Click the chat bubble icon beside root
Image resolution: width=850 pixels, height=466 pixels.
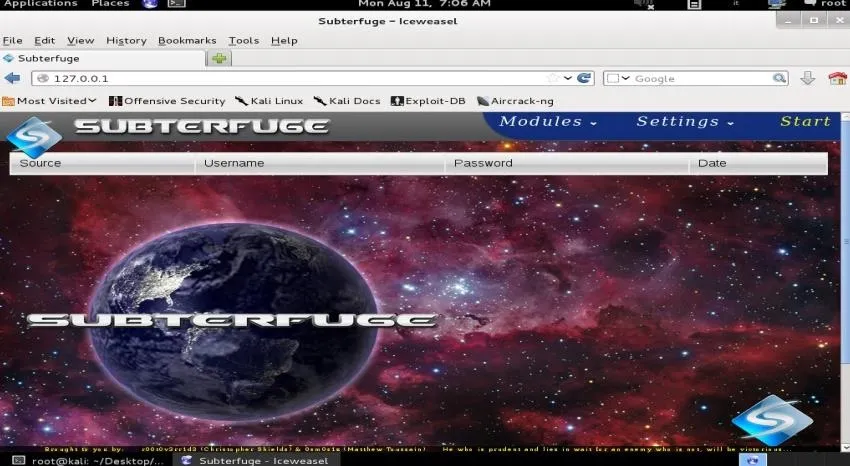[810, 3]
